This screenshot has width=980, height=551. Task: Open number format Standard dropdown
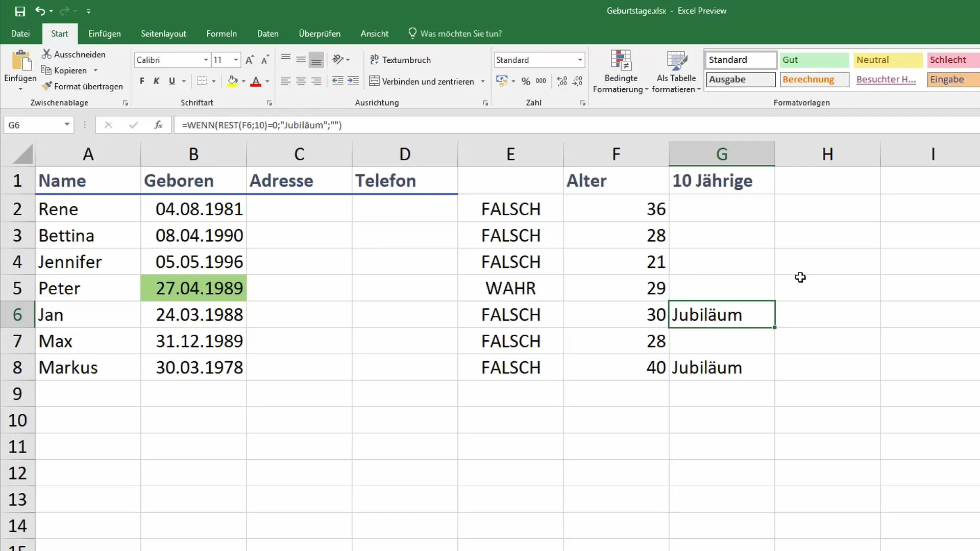[580, 60]
